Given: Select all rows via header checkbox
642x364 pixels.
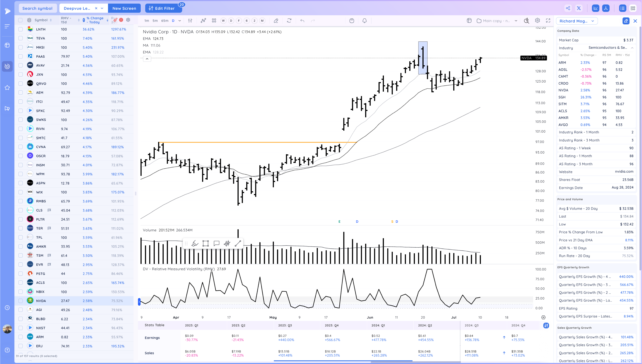Looking at the screenshot, I should [21, 20].
